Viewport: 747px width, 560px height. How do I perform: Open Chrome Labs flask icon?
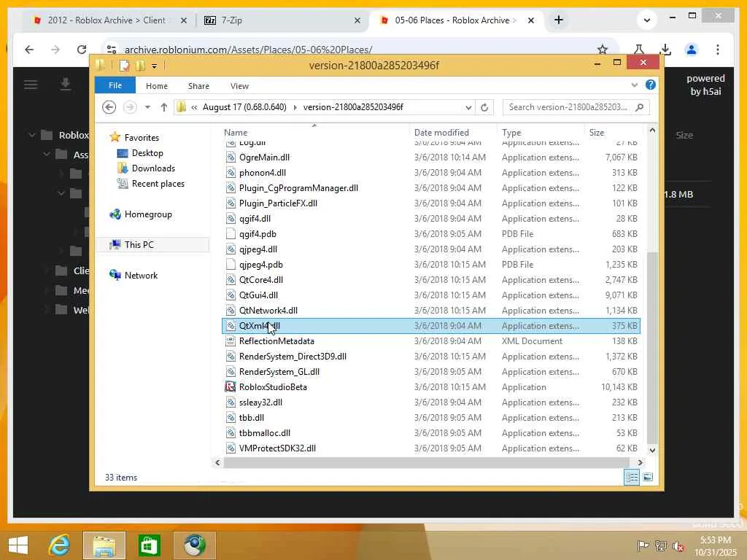click(x=639, y=50)
